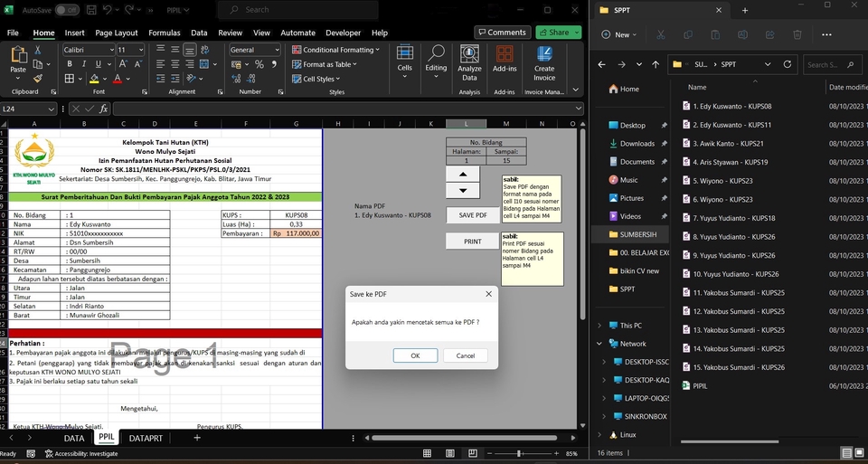Click the PRINT sheet button
868x464 pixels.
pyautogui.click(x=473, y=241)
